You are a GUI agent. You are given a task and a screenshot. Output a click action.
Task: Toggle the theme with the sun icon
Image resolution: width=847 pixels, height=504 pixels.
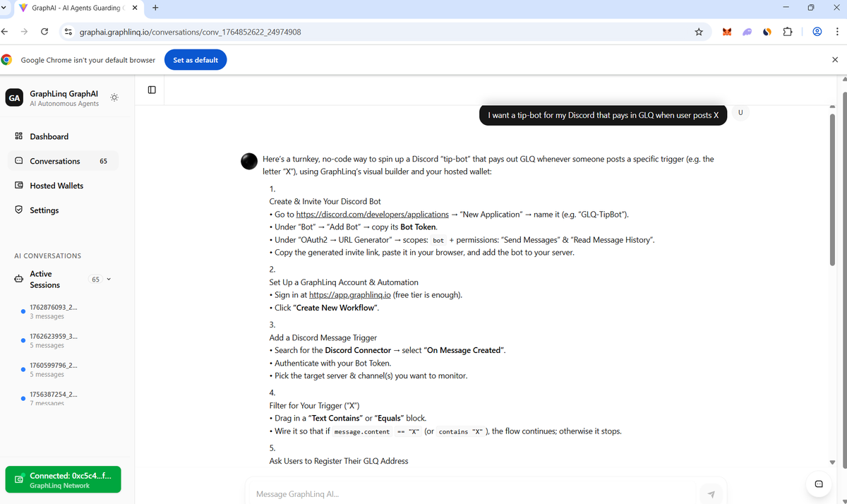pos(114,97)
